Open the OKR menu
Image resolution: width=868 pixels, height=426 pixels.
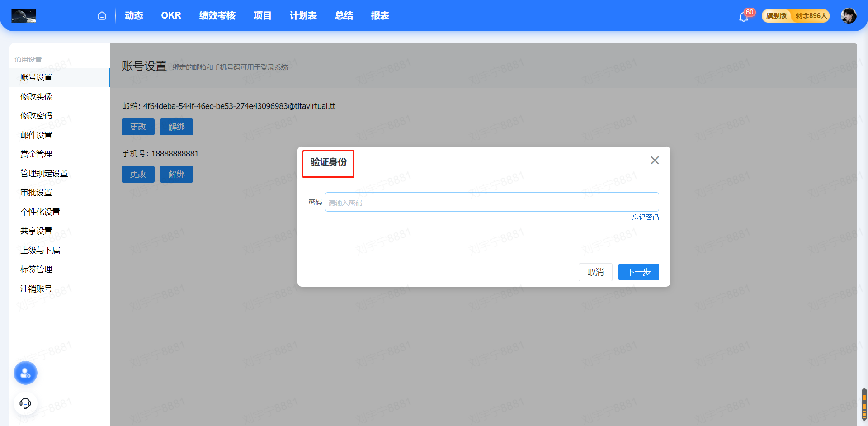click(x=171, y=16)
